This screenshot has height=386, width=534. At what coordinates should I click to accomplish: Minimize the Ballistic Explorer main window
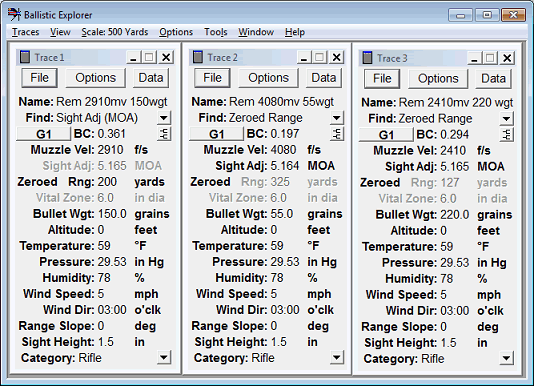click(460, 15)
